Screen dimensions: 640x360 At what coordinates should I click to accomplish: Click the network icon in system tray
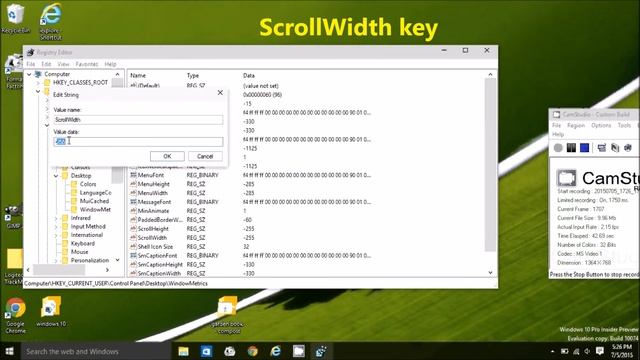576,351
